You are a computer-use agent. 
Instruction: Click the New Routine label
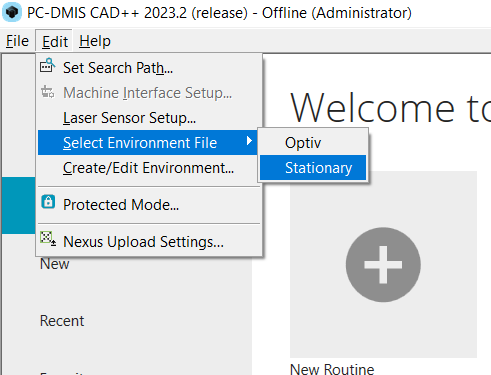[x=332, y=369]
